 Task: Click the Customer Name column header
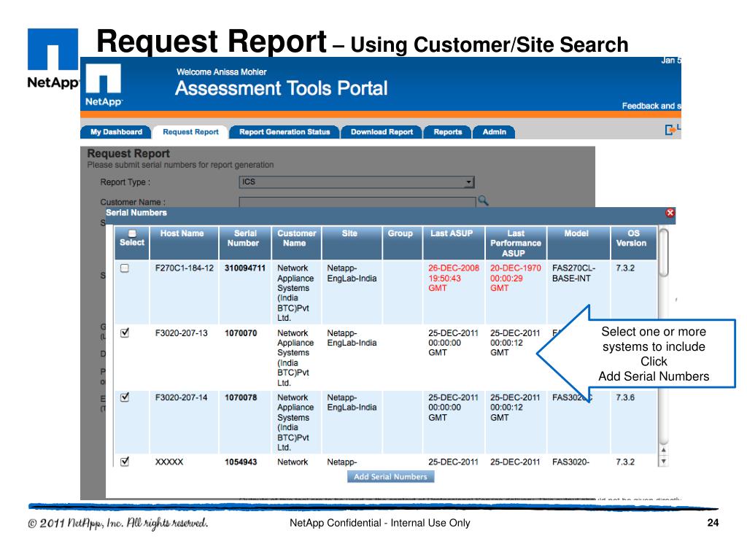tap(296, 243)
